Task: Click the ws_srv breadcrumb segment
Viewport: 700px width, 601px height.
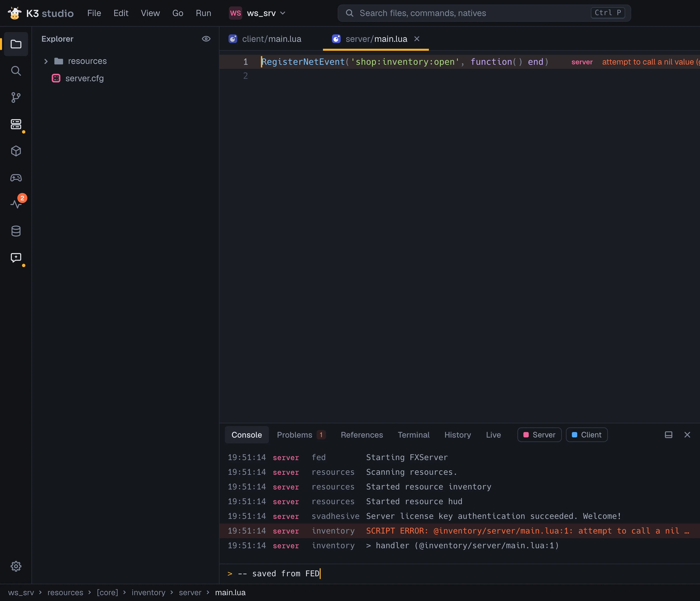Action: click(21, 593)
